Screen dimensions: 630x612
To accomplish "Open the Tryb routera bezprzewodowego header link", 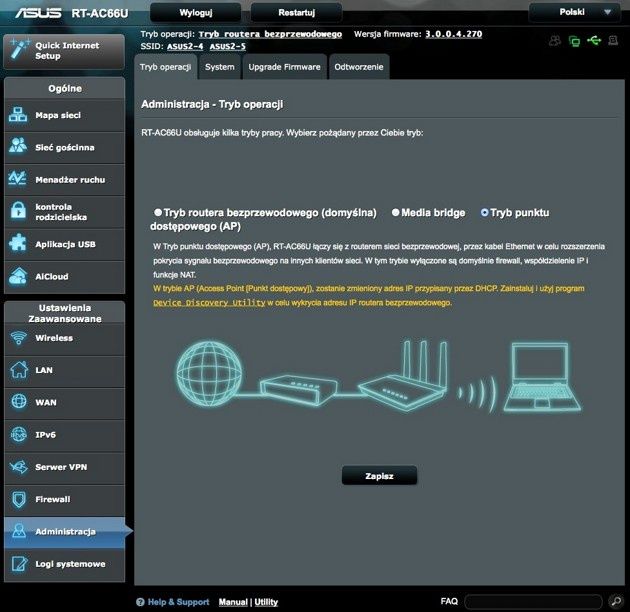I will coord(270,34).
